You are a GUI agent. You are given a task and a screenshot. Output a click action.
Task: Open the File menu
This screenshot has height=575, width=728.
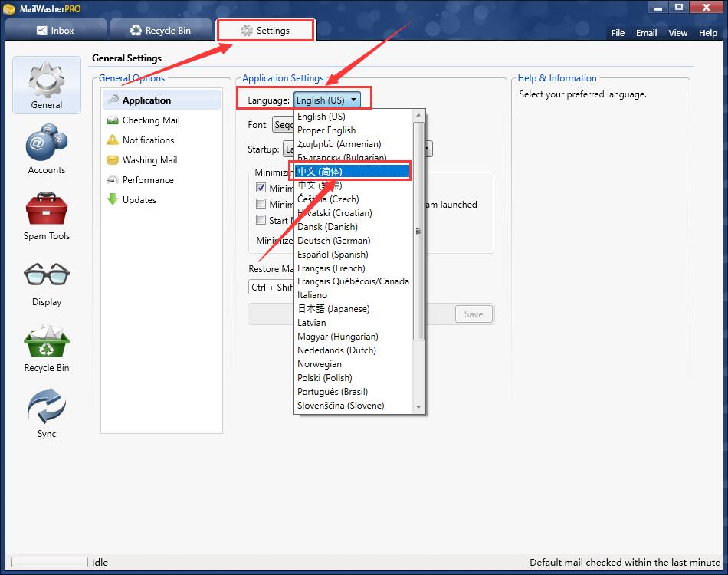click(x=618, y=33)
